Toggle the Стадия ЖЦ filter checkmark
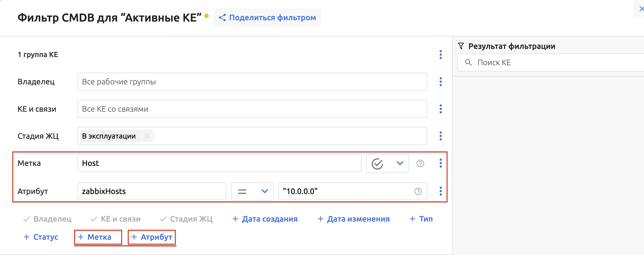644x255 pixels. 186,219
